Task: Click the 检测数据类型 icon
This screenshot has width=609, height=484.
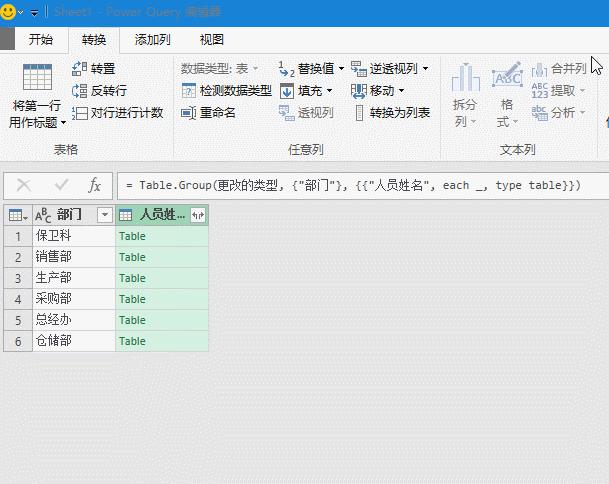Action: click(189, 91)
